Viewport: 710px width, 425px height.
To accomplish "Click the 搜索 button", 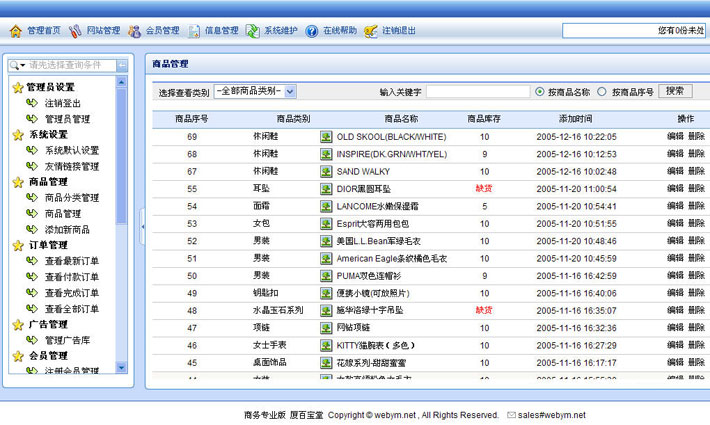I will click(675, 91).
